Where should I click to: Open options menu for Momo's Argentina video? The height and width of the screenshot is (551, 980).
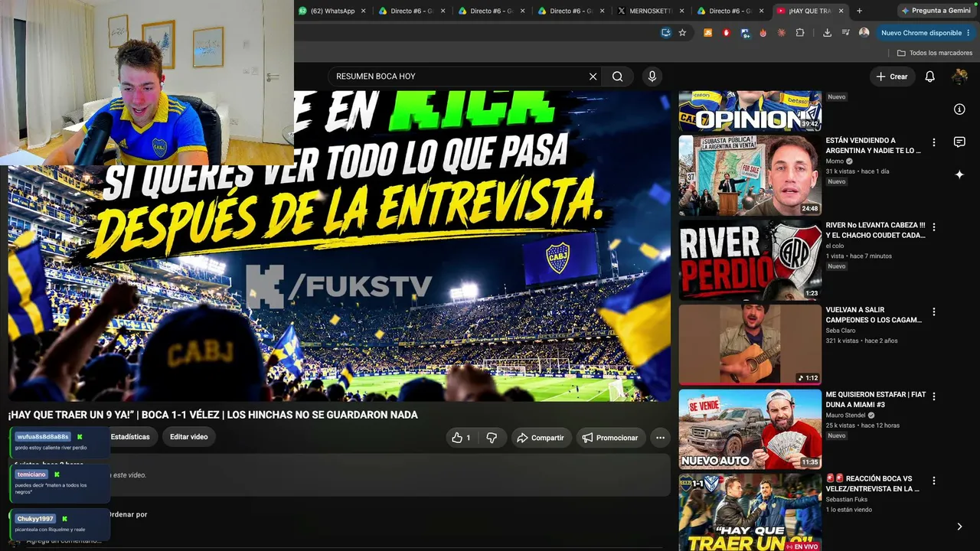(933, 142)
